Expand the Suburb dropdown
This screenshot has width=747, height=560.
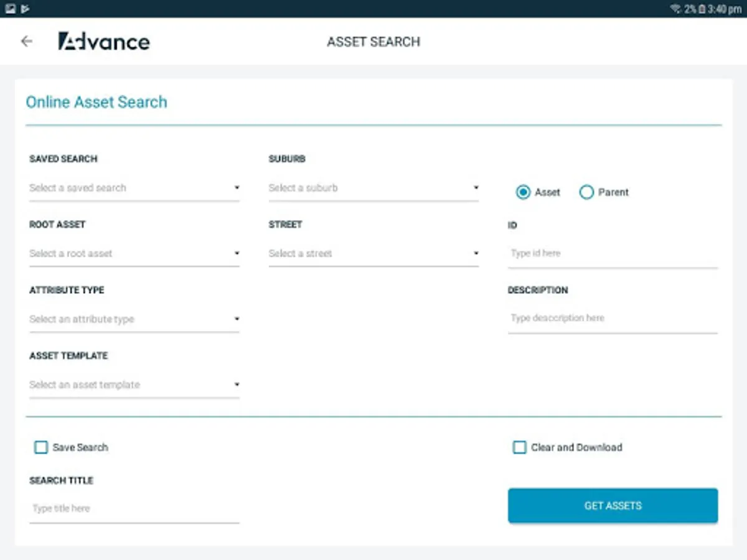tap(374, 188)
